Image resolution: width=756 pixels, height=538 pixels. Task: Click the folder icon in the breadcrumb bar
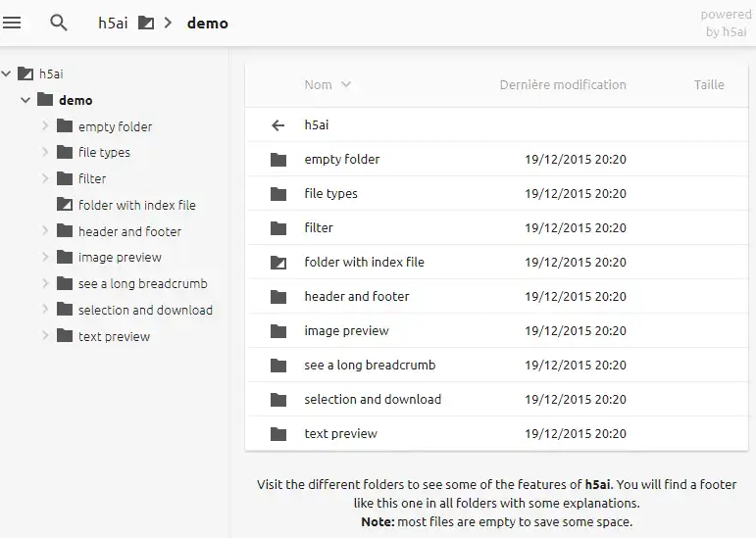(146, 23)
